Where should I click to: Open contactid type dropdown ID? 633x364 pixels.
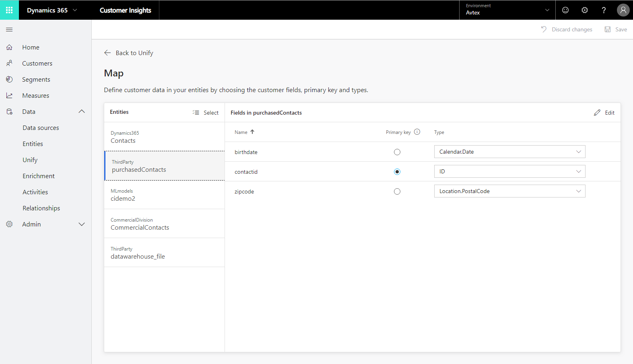(509, 171)
